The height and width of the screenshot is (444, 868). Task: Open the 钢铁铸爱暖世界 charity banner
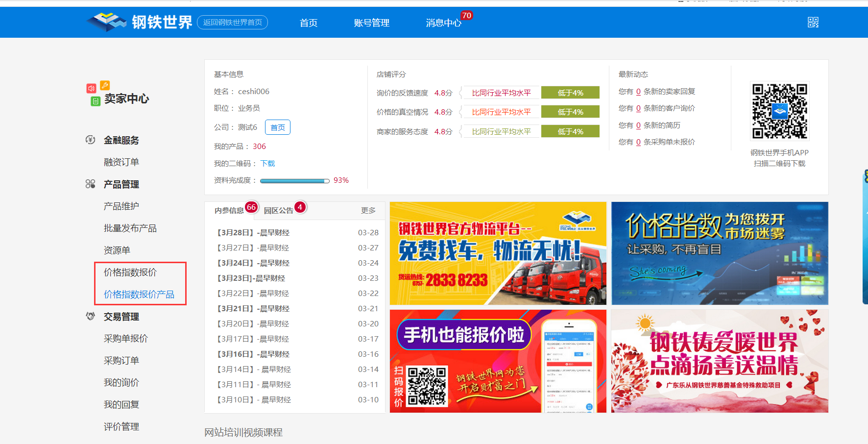(720, 361)
